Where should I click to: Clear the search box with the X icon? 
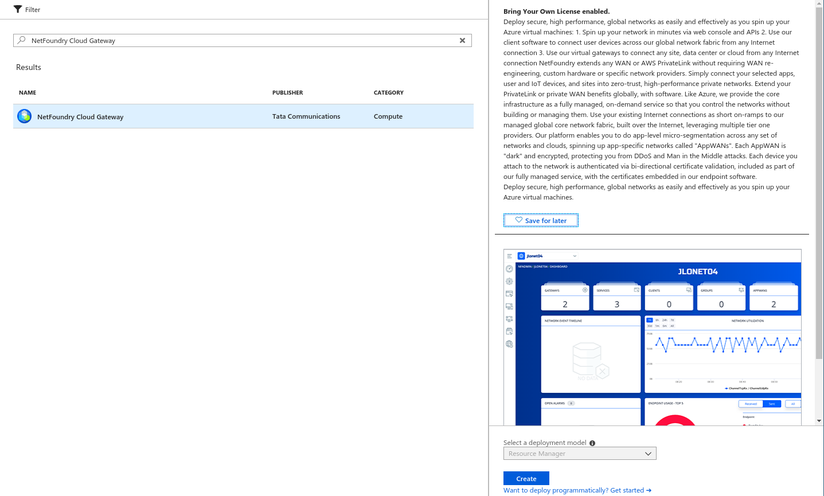pos(462,40)
